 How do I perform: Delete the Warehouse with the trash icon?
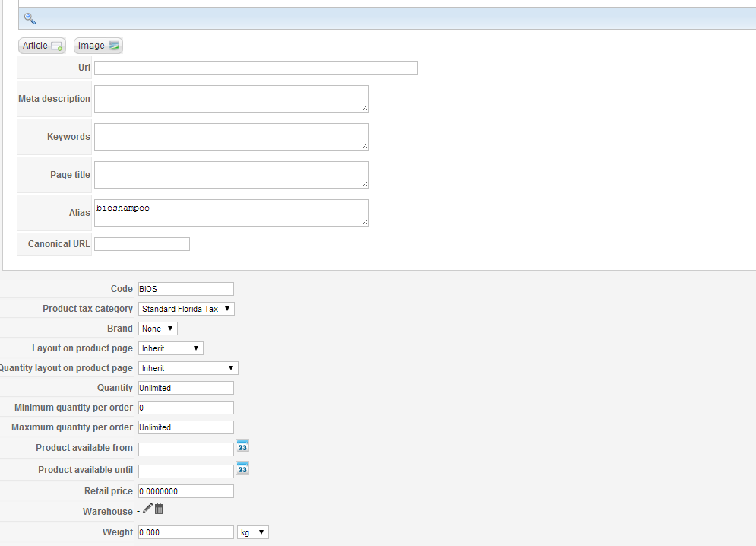(x=159, y=508)
